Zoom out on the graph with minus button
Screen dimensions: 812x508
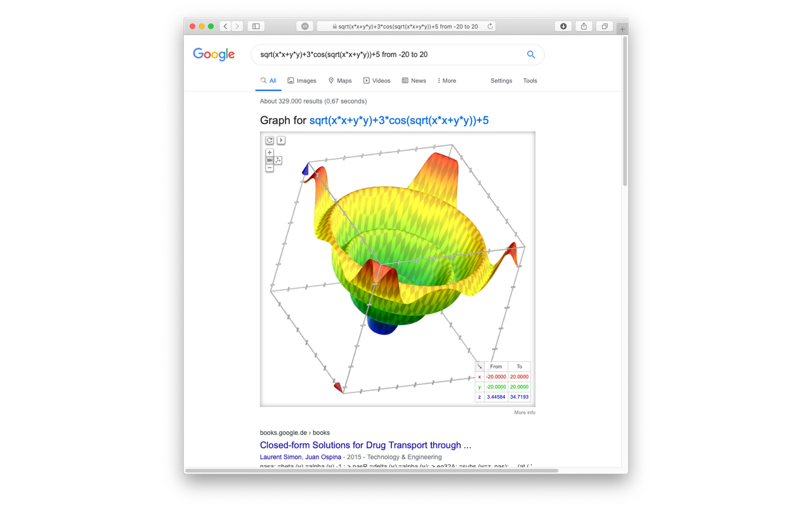point(270,168)
